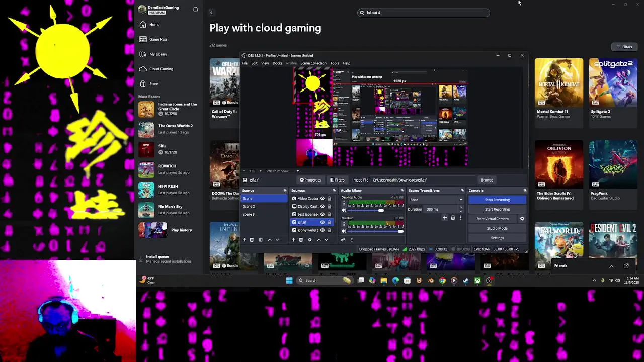Toggle lock on Video Capture source

click(329, 198)
